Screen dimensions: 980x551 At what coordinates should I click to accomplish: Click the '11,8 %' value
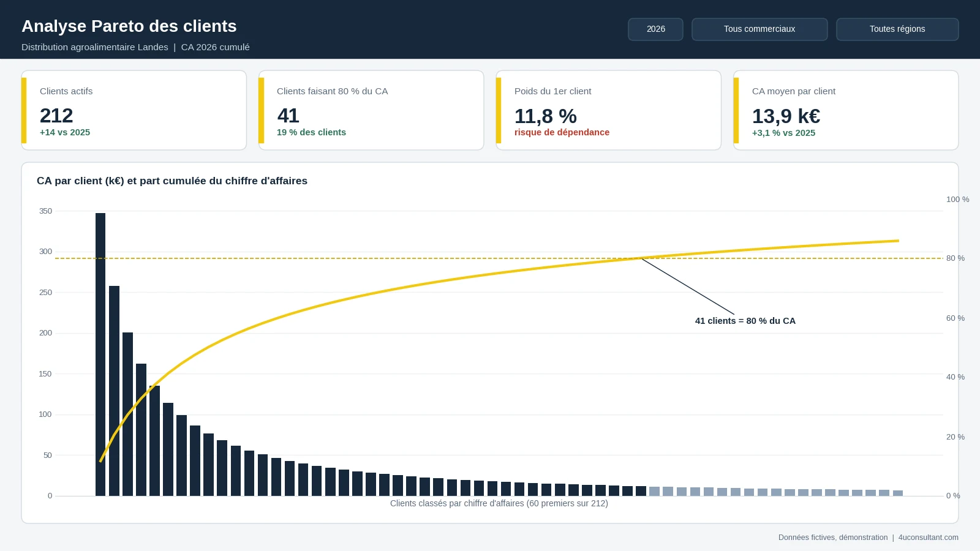(x=545, y=116)
